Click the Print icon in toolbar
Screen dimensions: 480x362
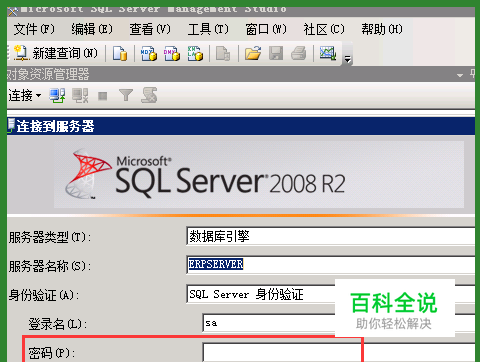click(x=299, y=53)
